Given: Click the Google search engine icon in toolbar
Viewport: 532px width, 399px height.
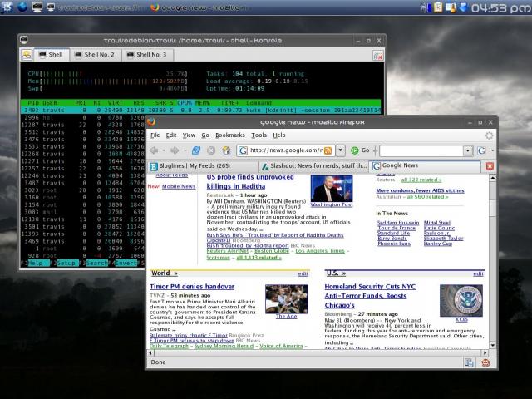Looking at the screenshot, I should (482, 150).
